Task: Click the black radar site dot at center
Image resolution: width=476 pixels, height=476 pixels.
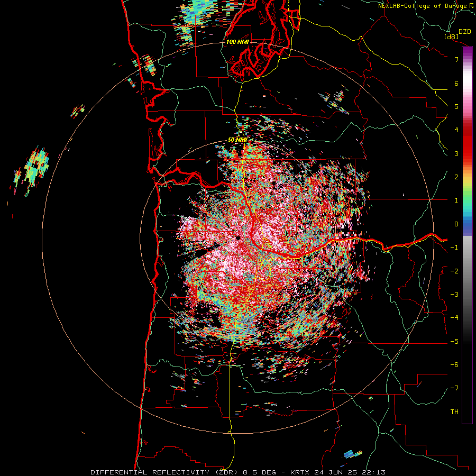Action: pyautogui.click(x=237, y=238)
